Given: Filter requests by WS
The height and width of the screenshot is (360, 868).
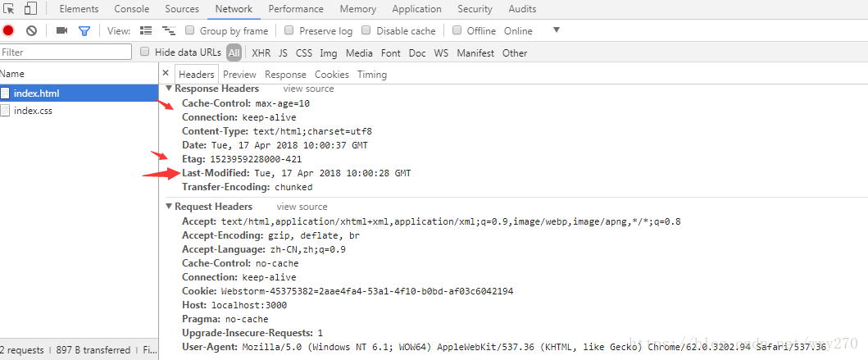Looking at the screenshot, I should [441, 53].
